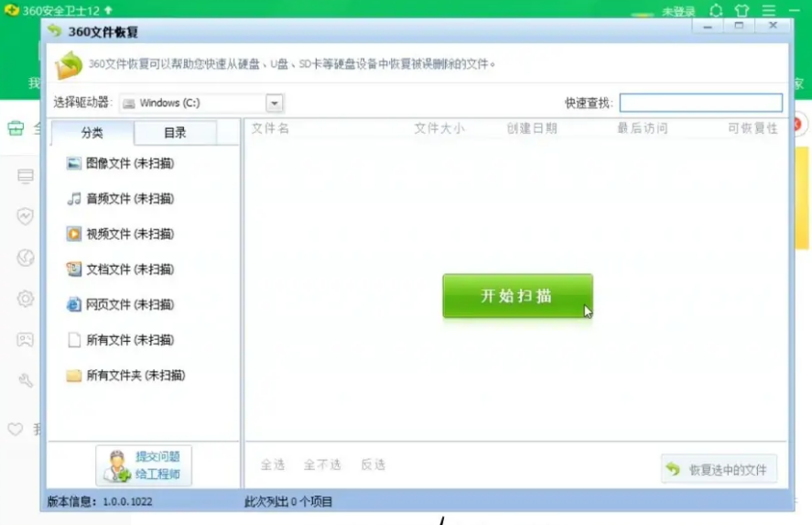Image resolution: width=812 pixels, height=525 pixels.
Task: Focus the 快速查找 search field
Action: coord(700,103)
